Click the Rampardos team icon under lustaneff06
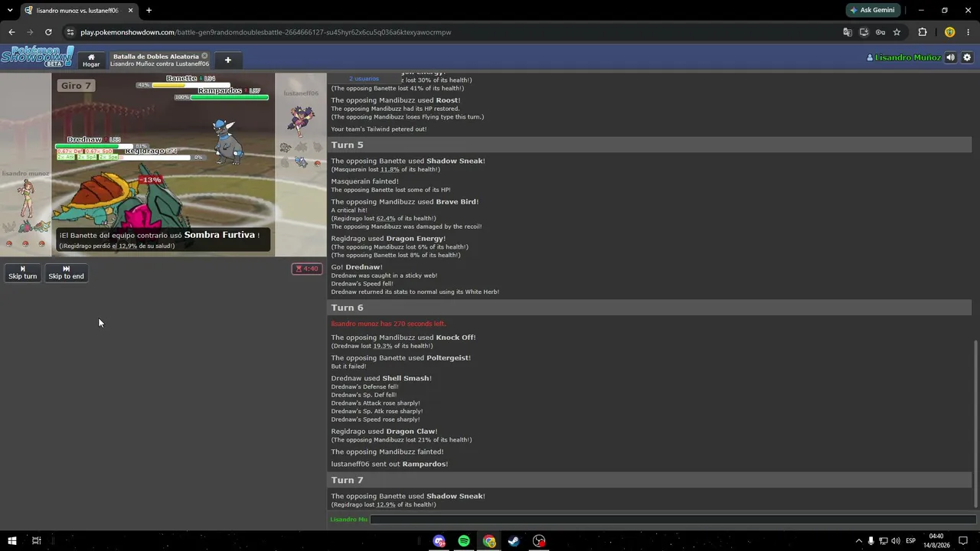This screenshot has width=980, height=551. click(301, 162)
